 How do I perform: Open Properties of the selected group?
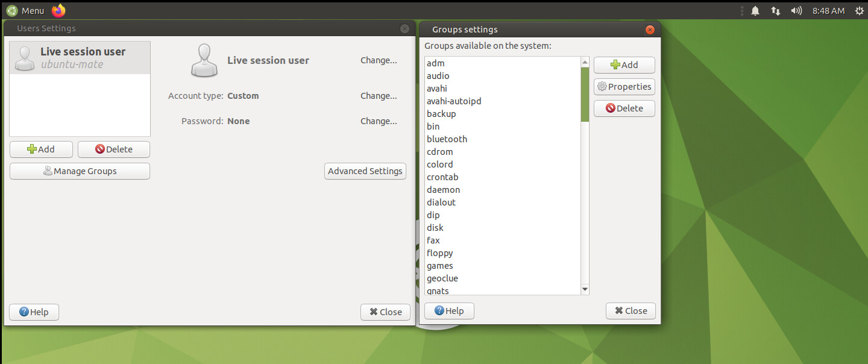pos(624,87)
